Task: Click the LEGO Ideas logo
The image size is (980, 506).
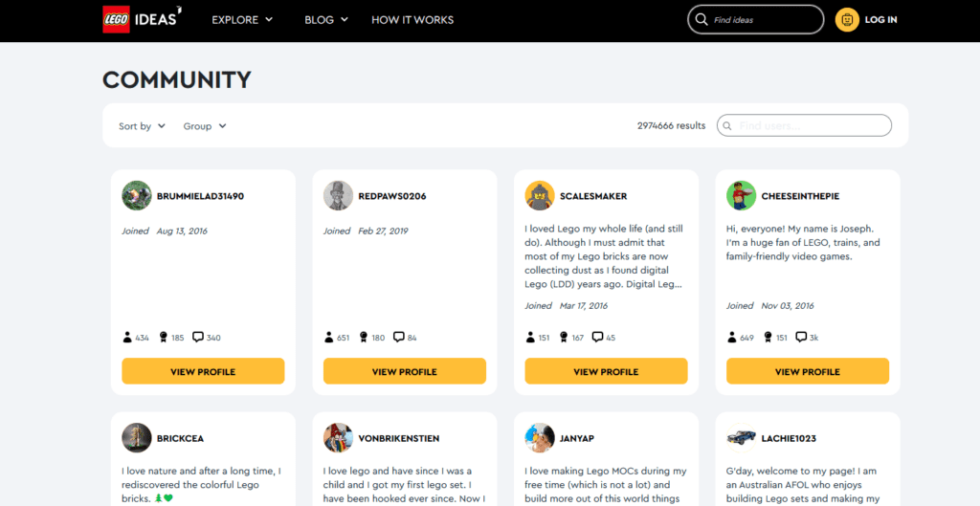Action: click(x=142, y=19)
